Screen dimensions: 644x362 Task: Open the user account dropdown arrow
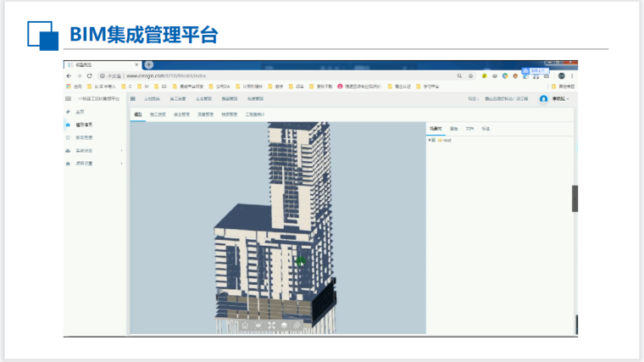pos(569,99)
